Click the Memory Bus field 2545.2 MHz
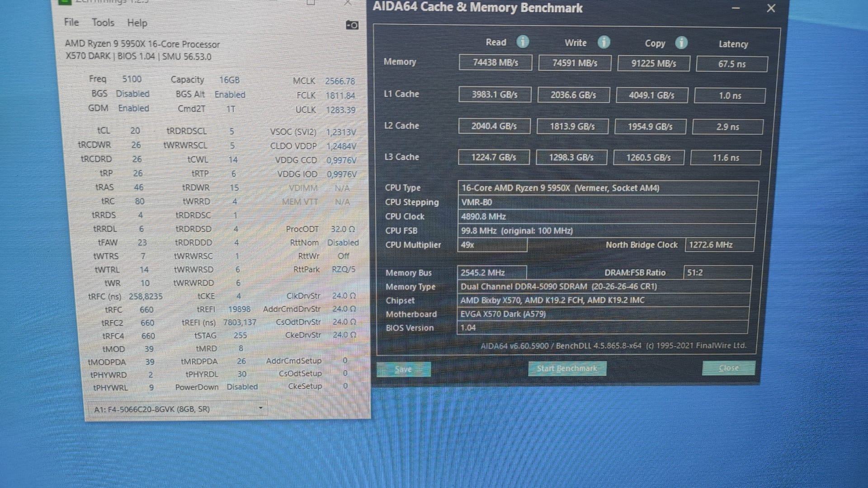The image size is (868, 488). tap(492, 272)
